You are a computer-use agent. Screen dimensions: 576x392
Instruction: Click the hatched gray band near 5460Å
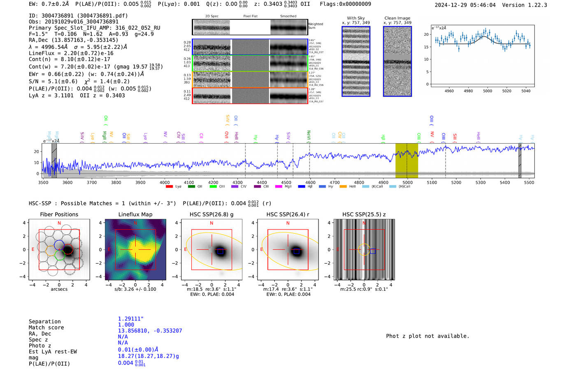[x=520, y=160]
